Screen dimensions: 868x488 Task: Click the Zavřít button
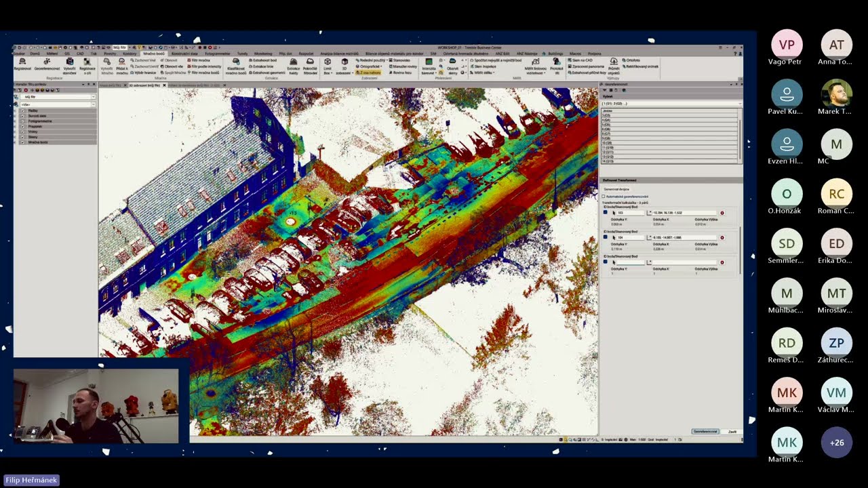click(732, 431)
